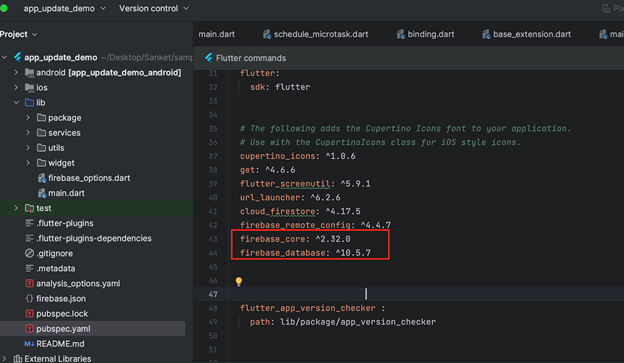Click the flutter_app_version_checker entry
Viewport: 624px width, 363px height.
(312, 308)
